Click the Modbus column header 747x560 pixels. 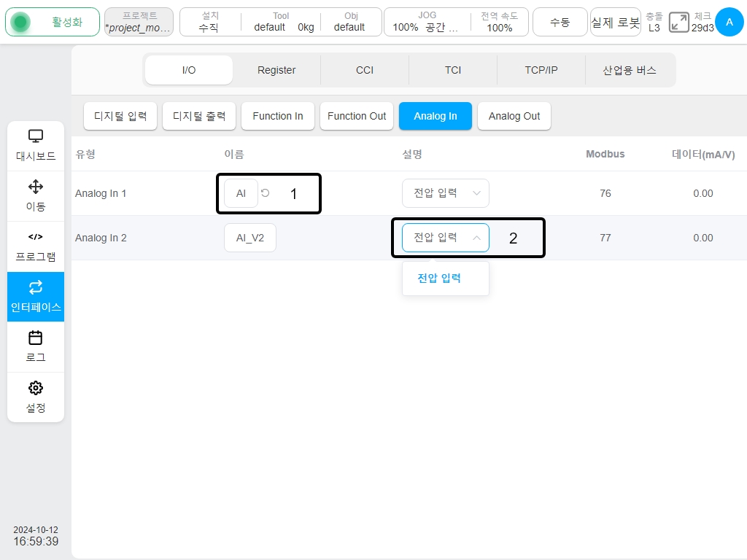pos(605,154)
